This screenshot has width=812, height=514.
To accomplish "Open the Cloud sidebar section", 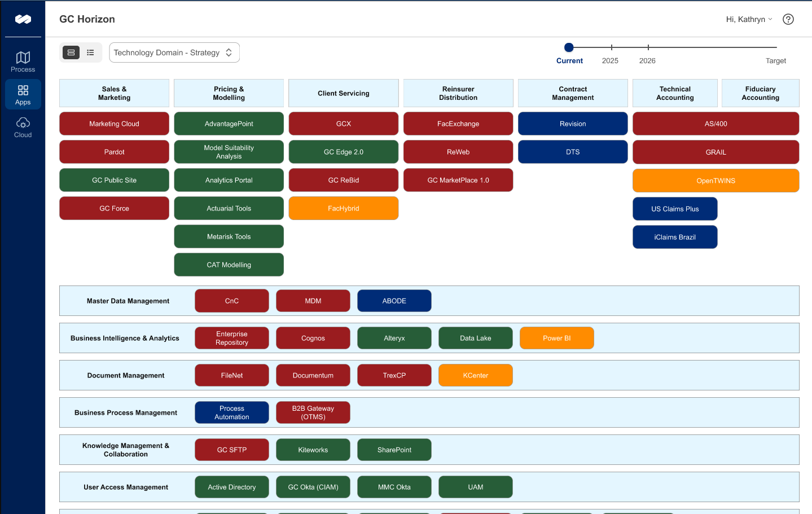I will click(23, 127).
